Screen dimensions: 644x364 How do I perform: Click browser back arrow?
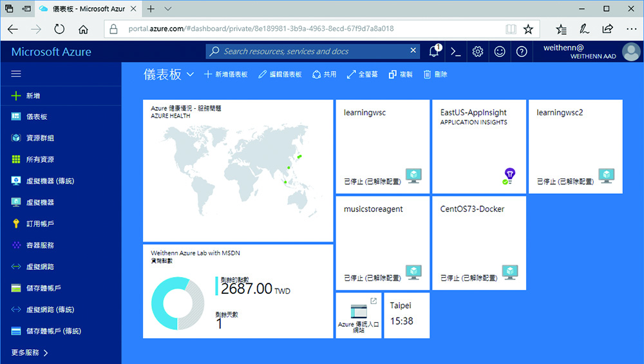(13, 29)
